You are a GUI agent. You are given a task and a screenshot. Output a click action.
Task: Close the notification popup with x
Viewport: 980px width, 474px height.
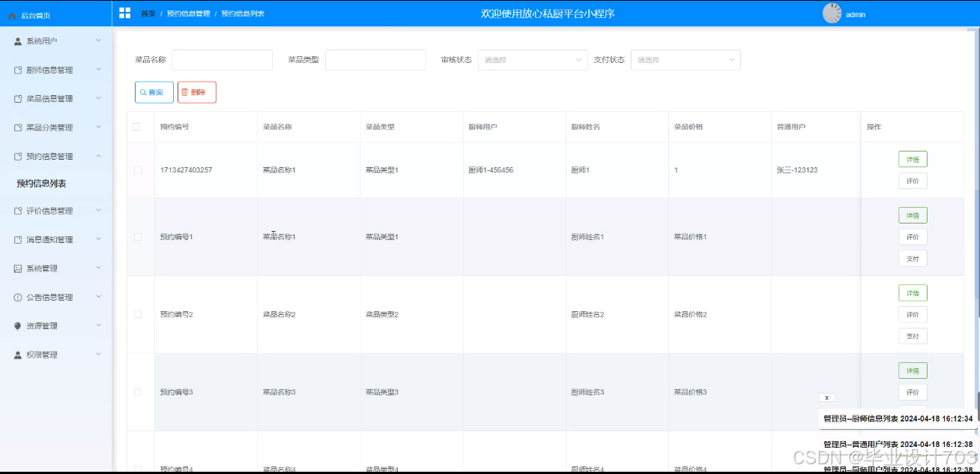pos(826,397)
